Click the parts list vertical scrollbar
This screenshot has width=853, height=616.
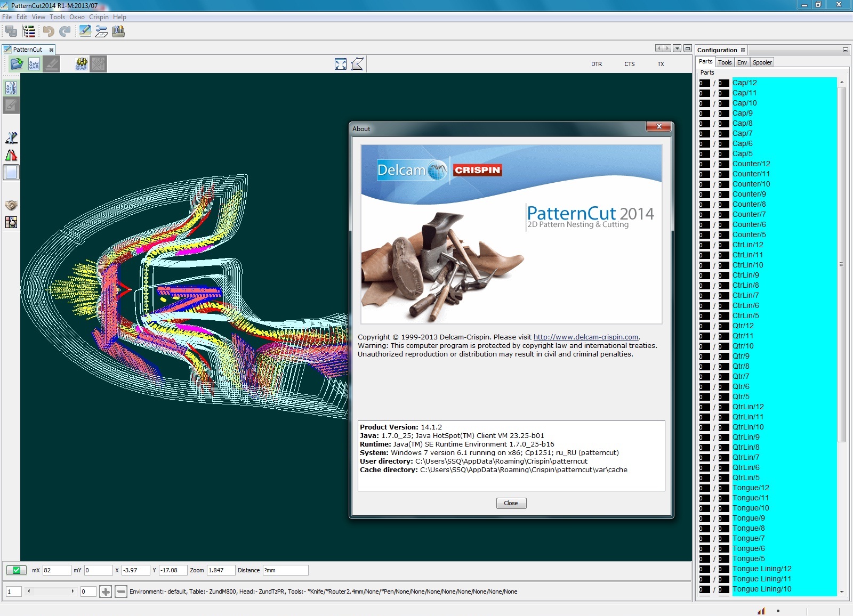point(841,264)
